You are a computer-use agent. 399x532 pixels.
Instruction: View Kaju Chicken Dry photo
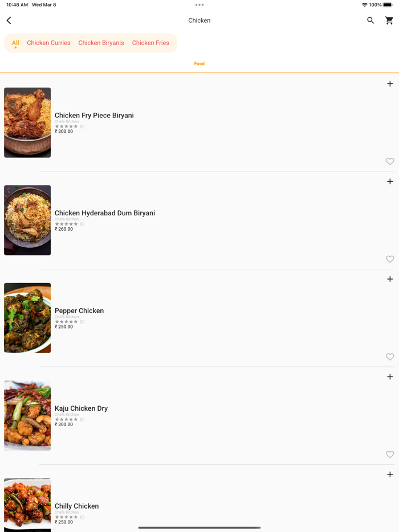click(27, 416)
